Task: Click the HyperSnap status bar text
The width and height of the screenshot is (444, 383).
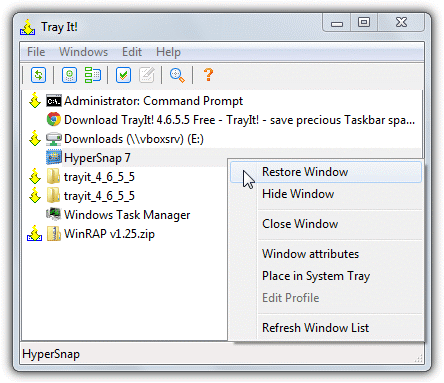Action: pyautogui.click(x=51, y=354)
